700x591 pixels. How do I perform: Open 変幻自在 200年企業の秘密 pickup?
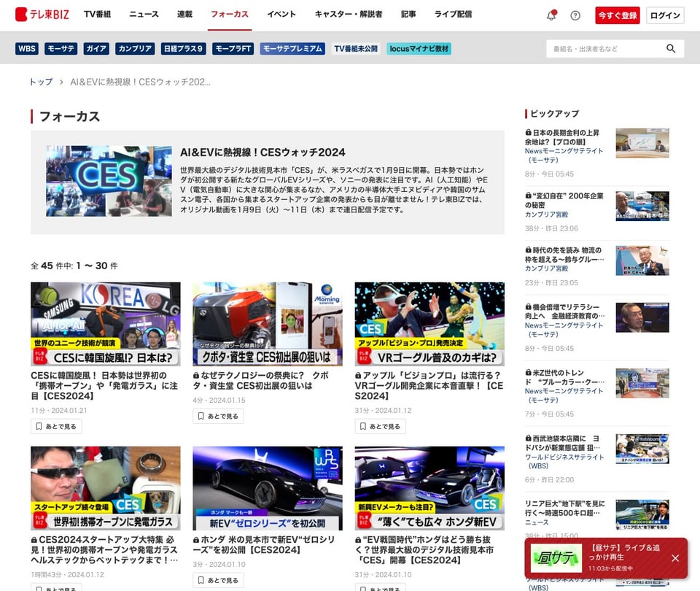[x=564, y=200]
